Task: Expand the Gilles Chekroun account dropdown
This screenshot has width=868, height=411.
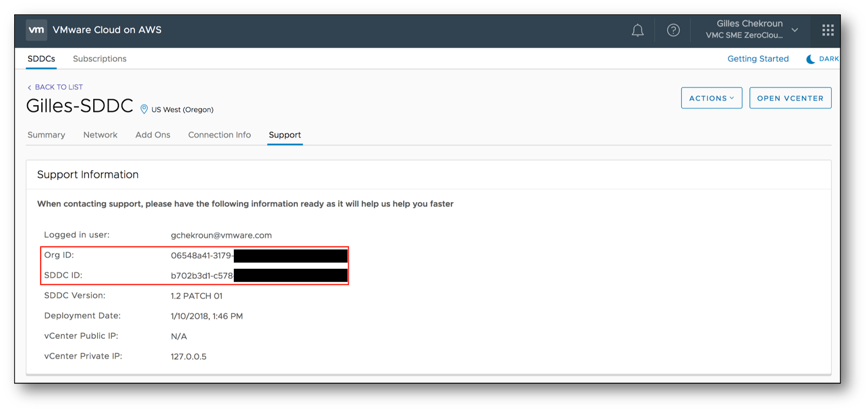Action: [795, 30]
